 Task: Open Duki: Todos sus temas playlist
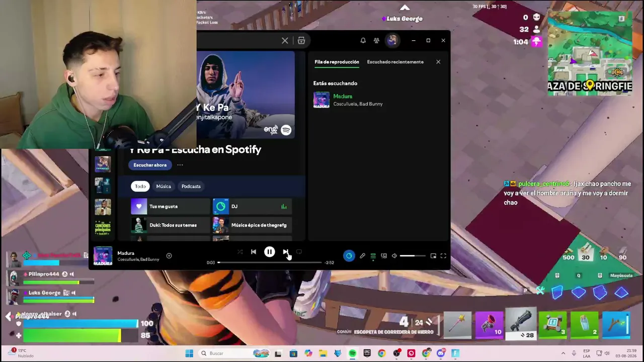[170, 225]
